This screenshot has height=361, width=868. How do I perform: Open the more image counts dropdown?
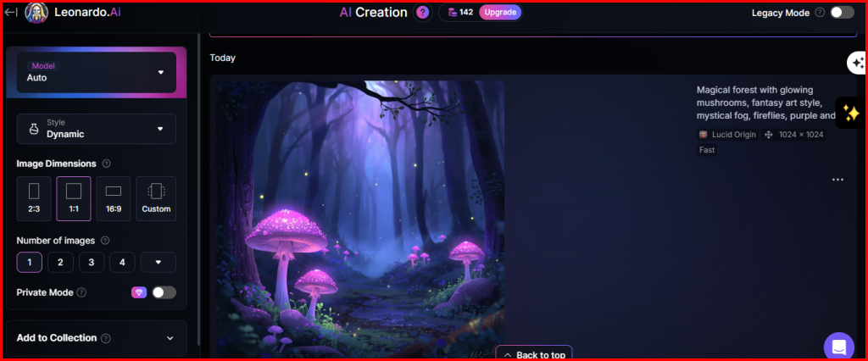coord(159,263)
